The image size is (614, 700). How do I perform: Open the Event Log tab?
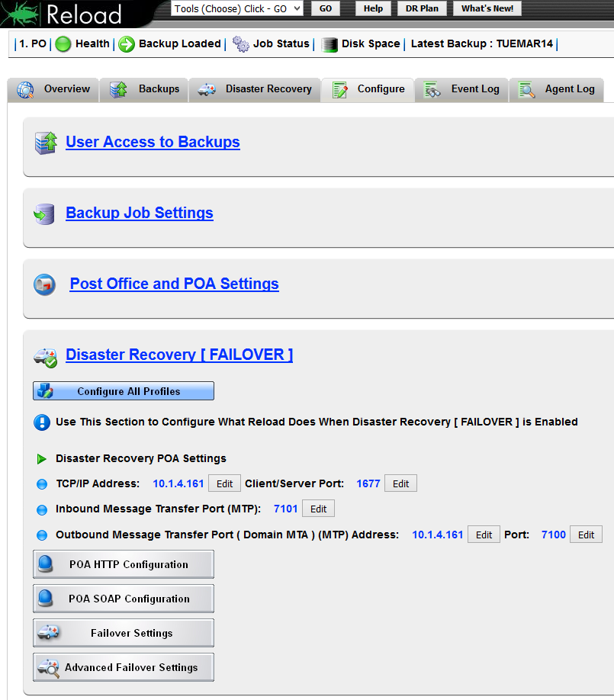461,90
